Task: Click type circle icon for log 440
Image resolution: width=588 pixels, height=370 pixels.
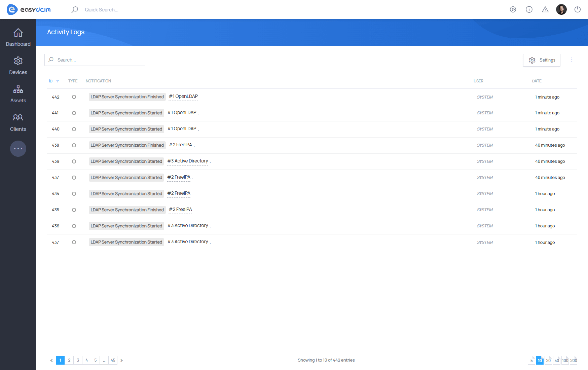Action: [x=74, y=129]
